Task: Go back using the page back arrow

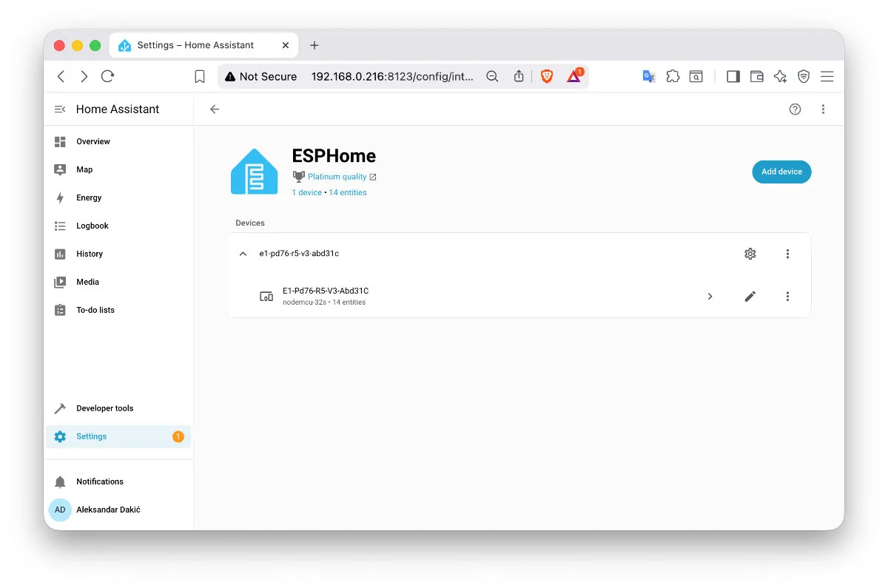Action: pyautogui.click(x=215, y=109)
